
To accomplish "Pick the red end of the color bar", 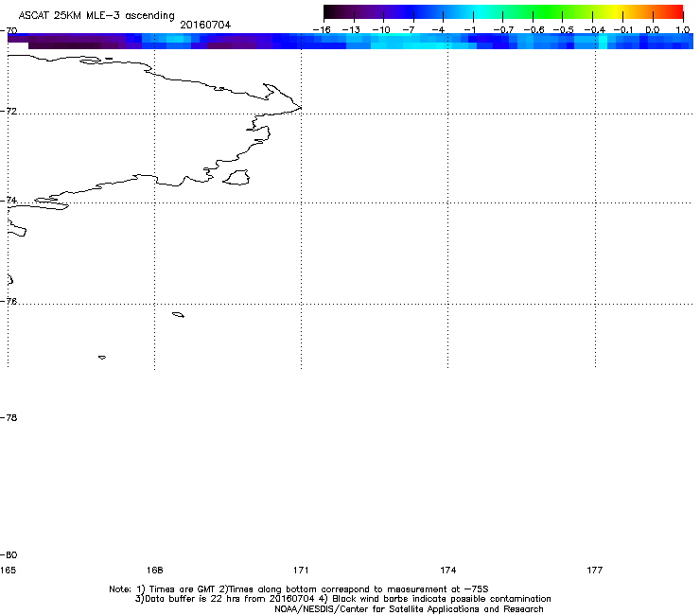I will click(x=676, y=12).
